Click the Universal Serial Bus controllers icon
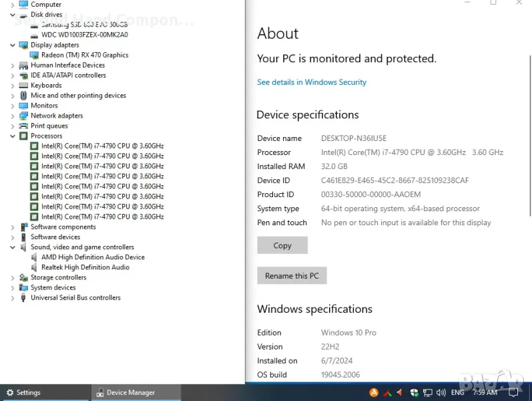The height and width of the screenshot is (401, 532). pos(24,298)
